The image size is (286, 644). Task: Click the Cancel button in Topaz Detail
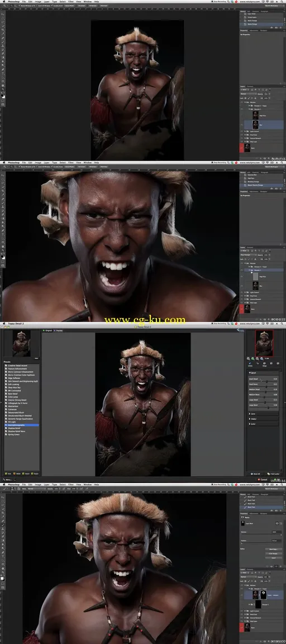click(263, 479)
